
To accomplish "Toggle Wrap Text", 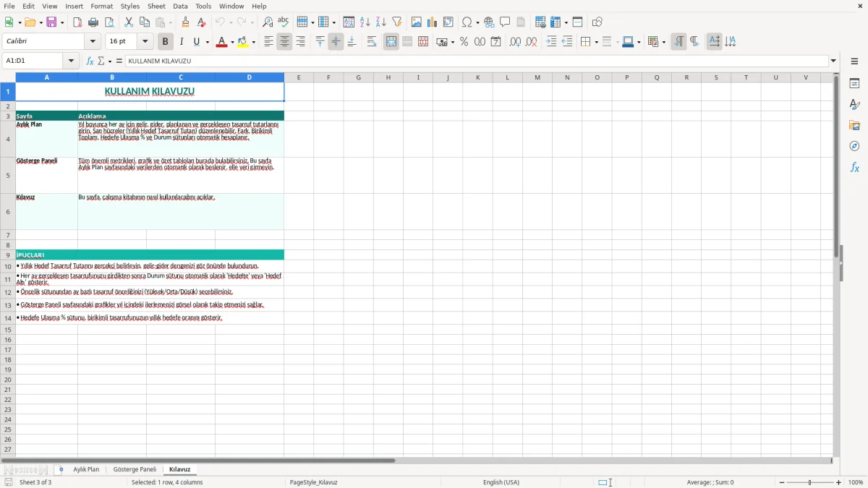I will pos(372,42).
